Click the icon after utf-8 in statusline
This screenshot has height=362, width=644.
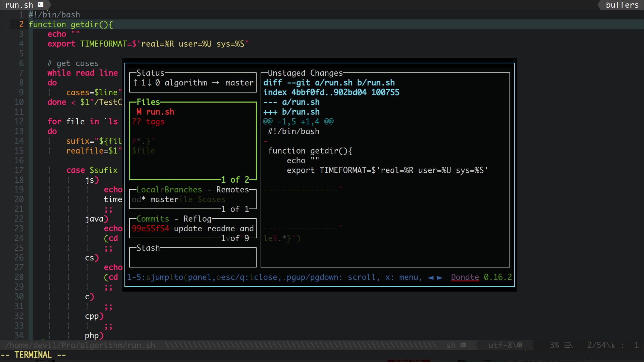coord(520,345)
